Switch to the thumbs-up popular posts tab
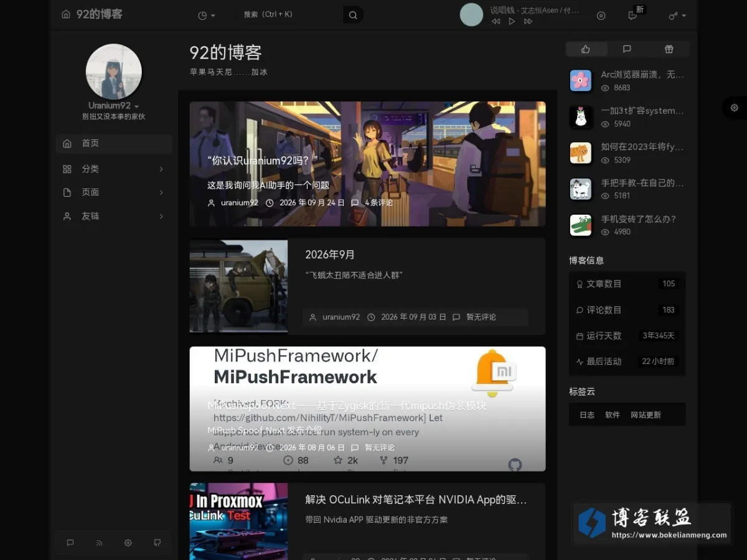Image resolution: width=747 pixels, height=560 pixels. pyautogui.click(x=585, y=49)
